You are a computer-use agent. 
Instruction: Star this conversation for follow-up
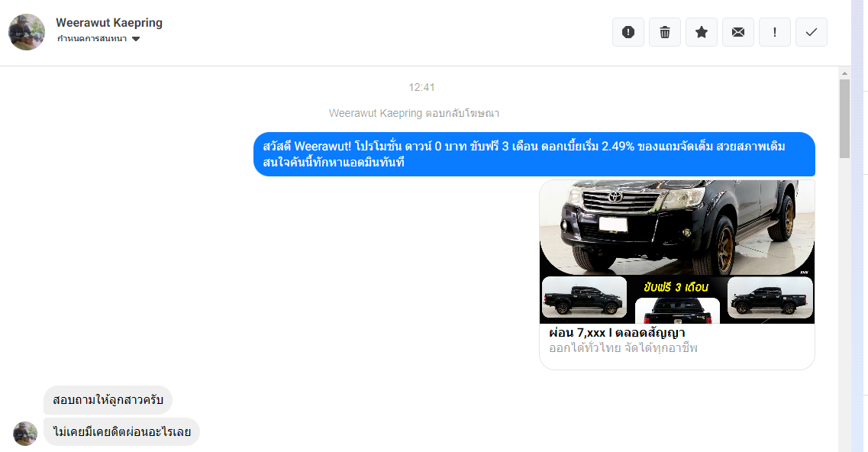click(x=702, y=32)
